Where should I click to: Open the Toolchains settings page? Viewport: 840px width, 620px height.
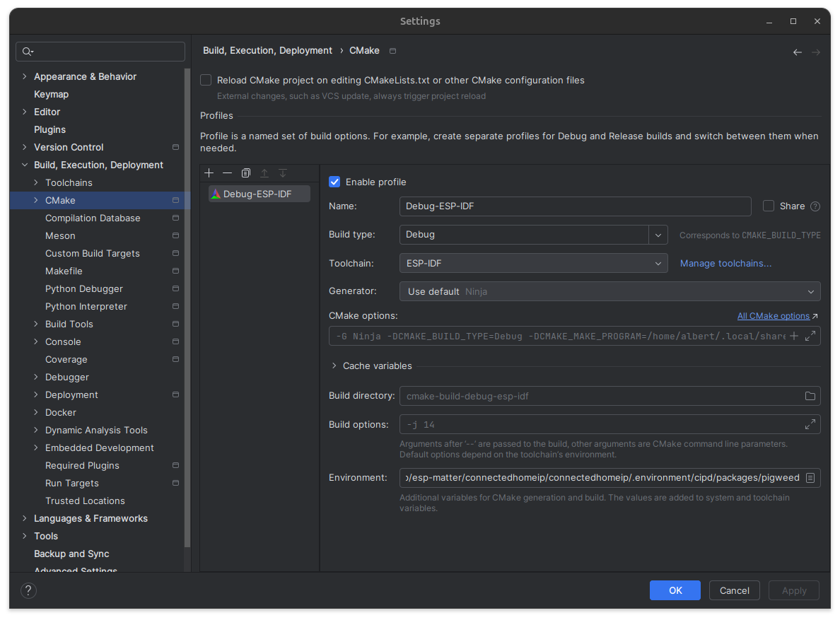(69, 182)
